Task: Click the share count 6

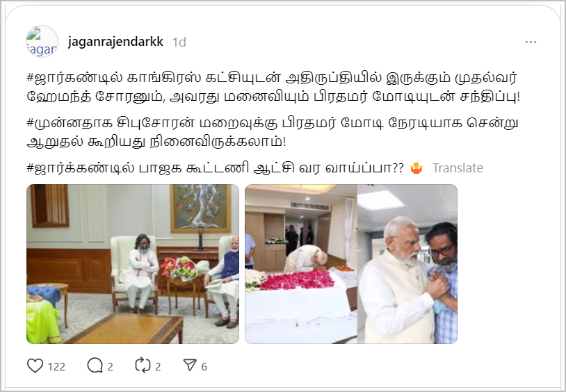Action: point(204,367)
